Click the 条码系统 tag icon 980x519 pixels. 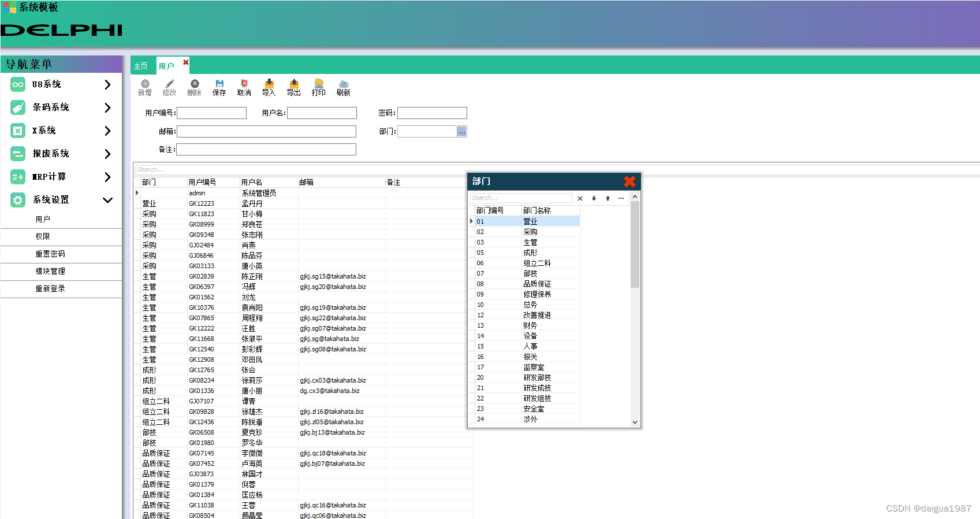point(18,107)
